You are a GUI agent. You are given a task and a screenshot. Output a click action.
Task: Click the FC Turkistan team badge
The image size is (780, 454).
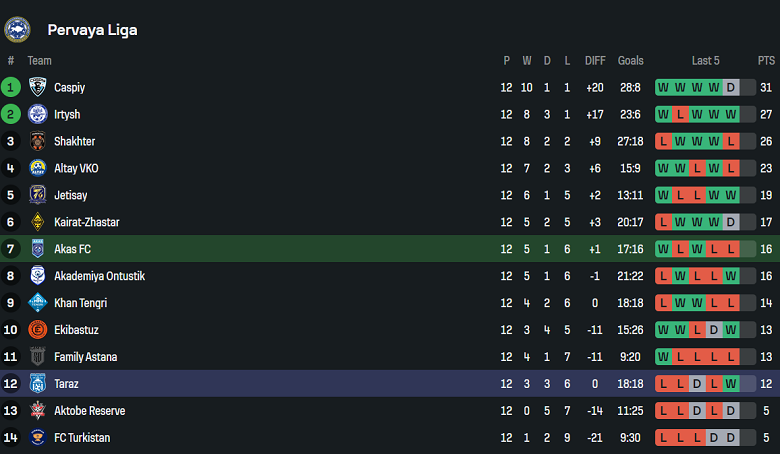click(38, 438)
